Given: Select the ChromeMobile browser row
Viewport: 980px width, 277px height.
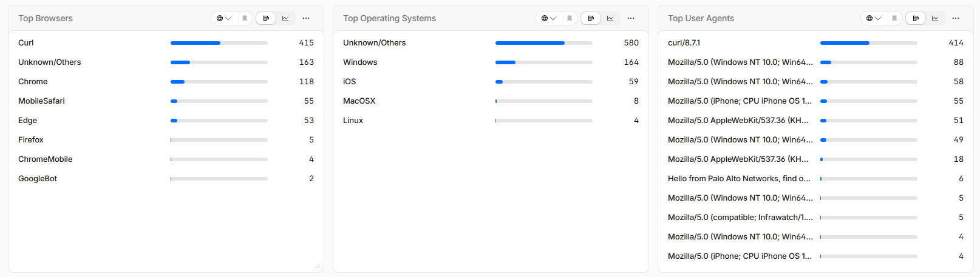Looking at the screenshot, I should pyautogui.click(x=166, y=159).
